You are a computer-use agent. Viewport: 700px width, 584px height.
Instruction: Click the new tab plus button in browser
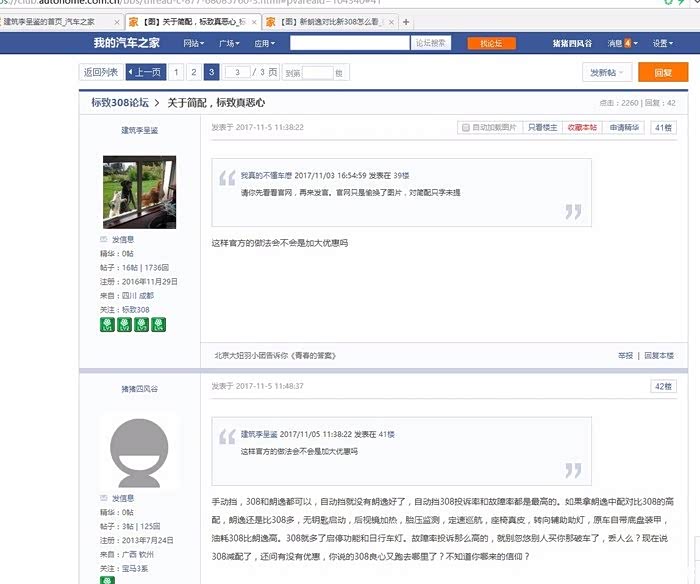click(x=405, y=21)
